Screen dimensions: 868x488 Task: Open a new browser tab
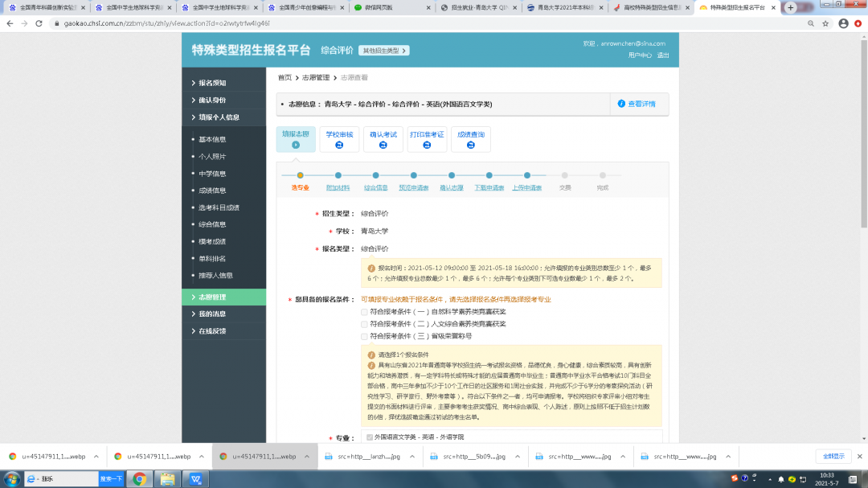tap(791, 7)
